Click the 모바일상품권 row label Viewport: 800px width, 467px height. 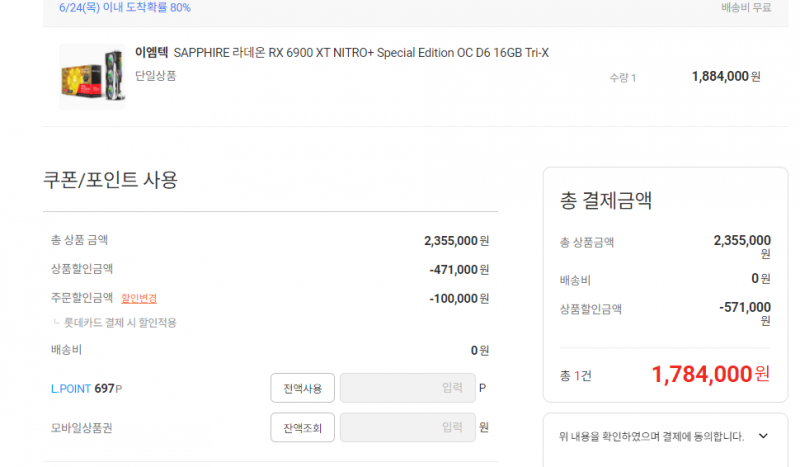pos(82,428)
